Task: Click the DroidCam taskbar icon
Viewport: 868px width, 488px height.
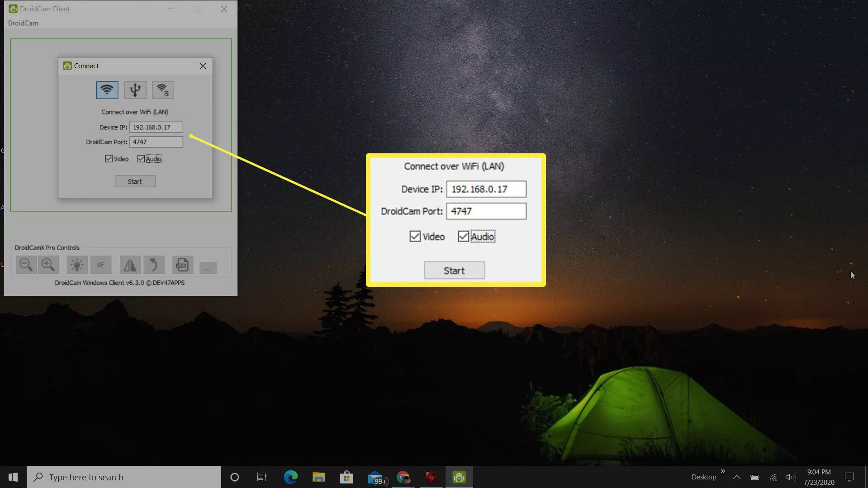Action: pos(459,477)
